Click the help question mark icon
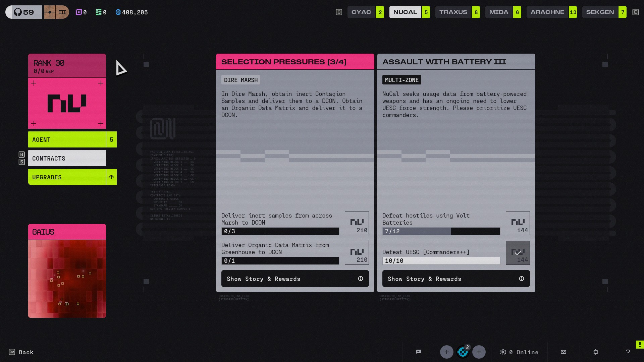The width and height of the screenshot is (644, 362). [628, 352]
